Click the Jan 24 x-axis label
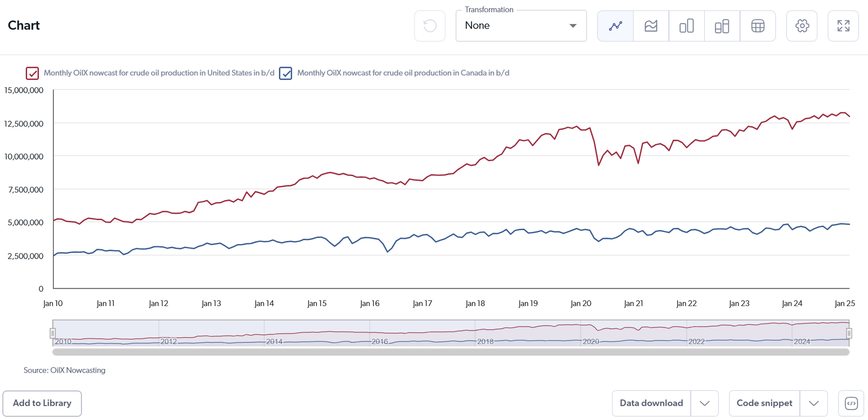The height and width of the screenshot is (420, 868). coord(792,303)
